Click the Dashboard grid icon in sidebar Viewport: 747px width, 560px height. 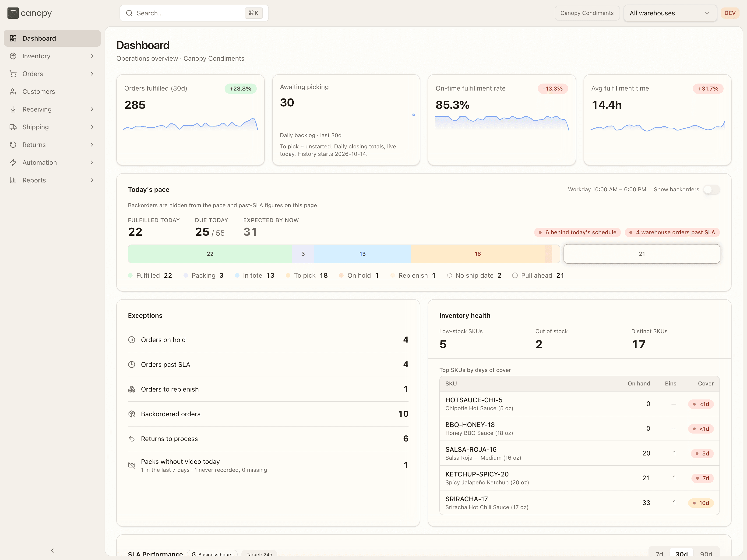tap(13, 38)
